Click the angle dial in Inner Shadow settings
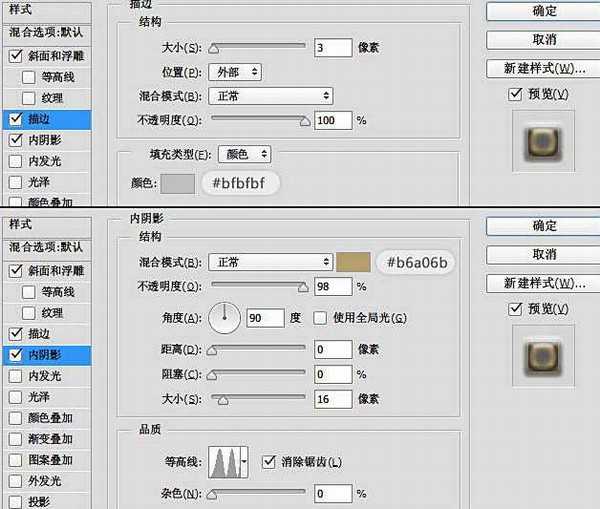The height and width of the screenshot is (509, 600). (x=224, y=319)
